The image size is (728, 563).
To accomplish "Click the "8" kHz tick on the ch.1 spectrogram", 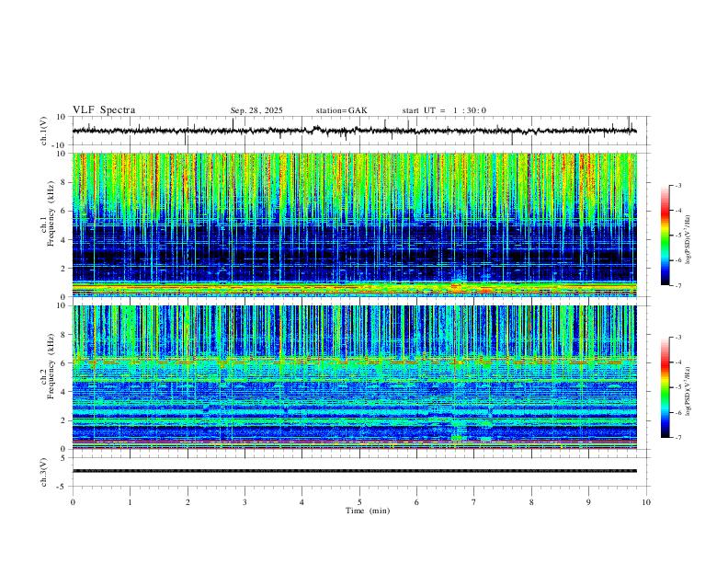I will click(64, 182).
